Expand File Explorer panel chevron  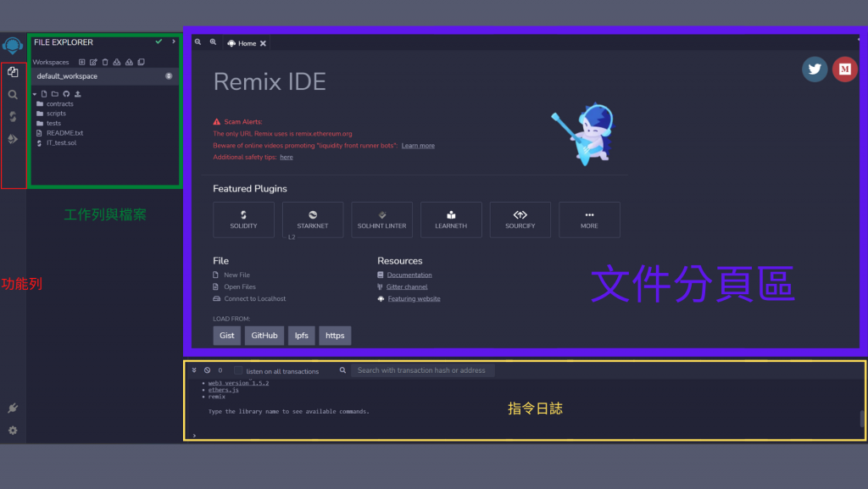pos(174,42)
